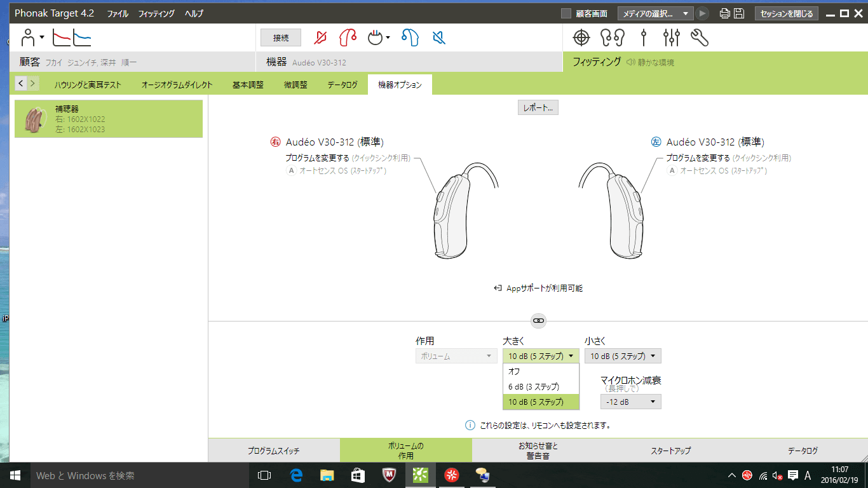
Task: Click the info icon beside remote-control note
Action: (x=470, y=425)
